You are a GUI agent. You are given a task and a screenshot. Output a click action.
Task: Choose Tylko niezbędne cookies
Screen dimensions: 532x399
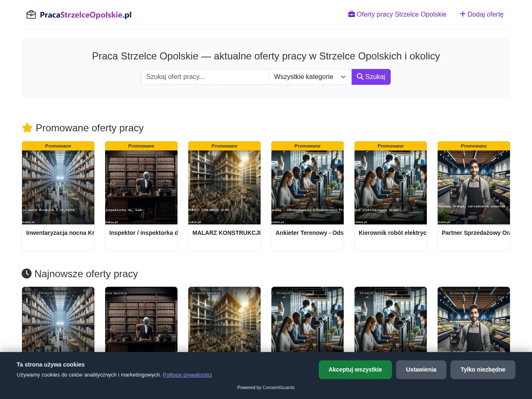coord(483,369)
